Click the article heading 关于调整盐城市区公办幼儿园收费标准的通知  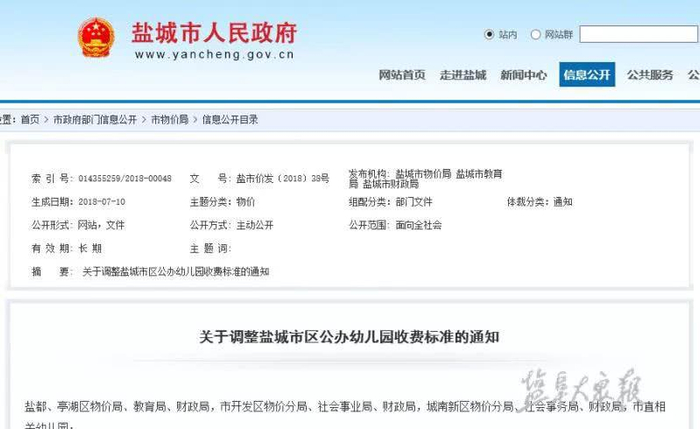pyautogui.click(x=349, y=337)
